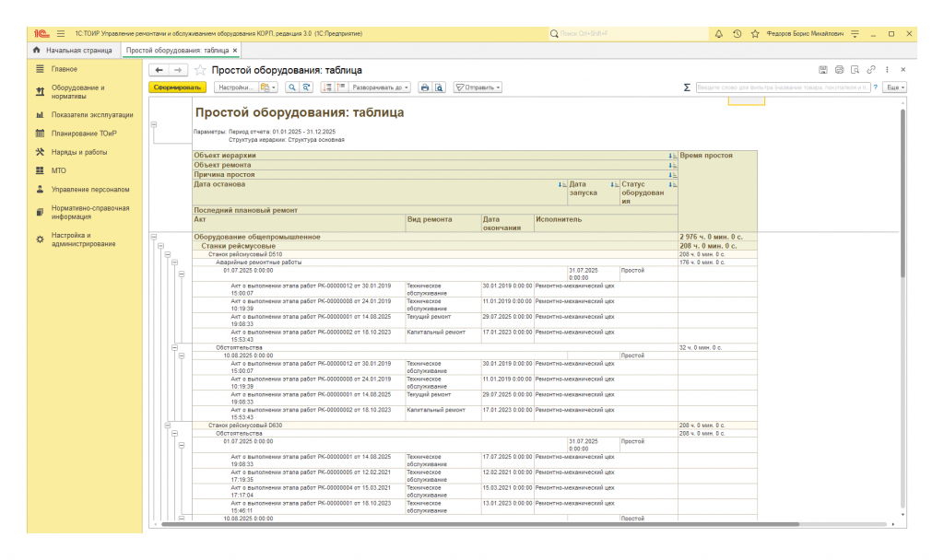
Task: Click the printer icon in form header
Action: (839, 70)
